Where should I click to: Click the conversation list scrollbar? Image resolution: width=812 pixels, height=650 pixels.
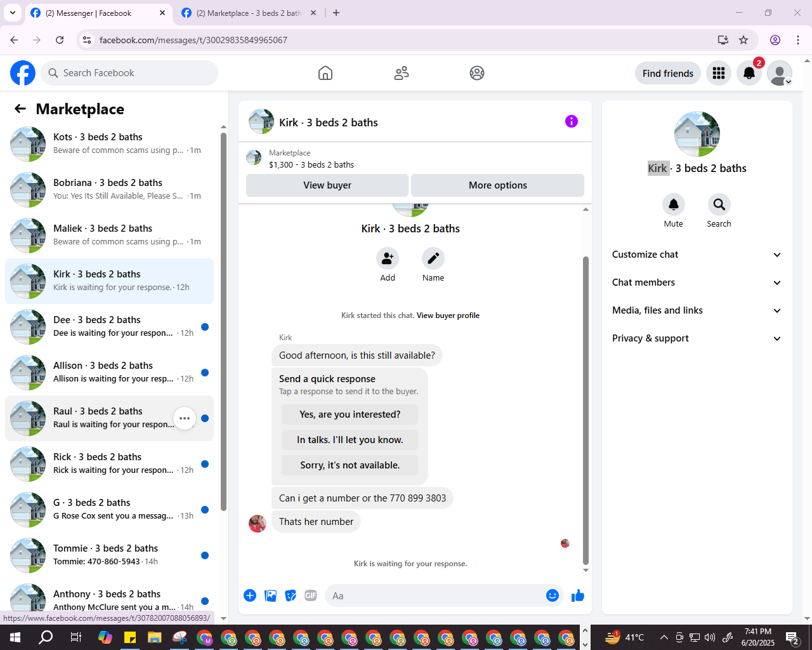223,321
